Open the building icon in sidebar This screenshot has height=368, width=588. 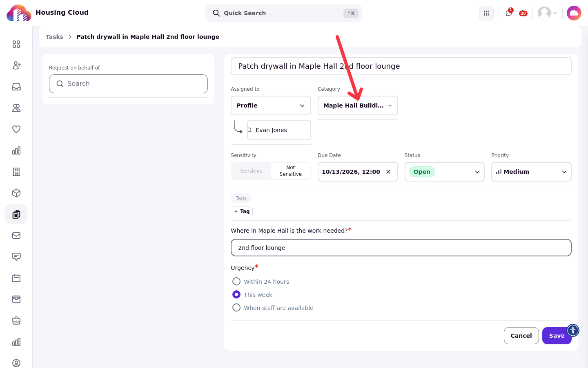tap(16, 172)
